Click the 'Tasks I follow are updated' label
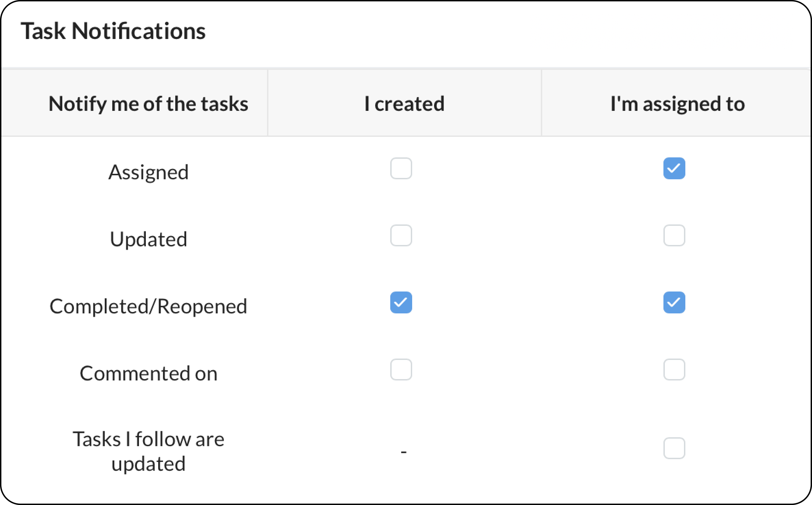This screenshot has height=505, width=812. pyautogui.click(x=148, y=451)
